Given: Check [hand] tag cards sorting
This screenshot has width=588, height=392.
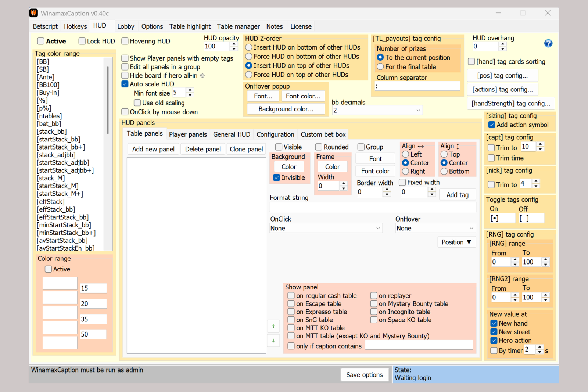Looking at the screenshot, I should 472,61.
